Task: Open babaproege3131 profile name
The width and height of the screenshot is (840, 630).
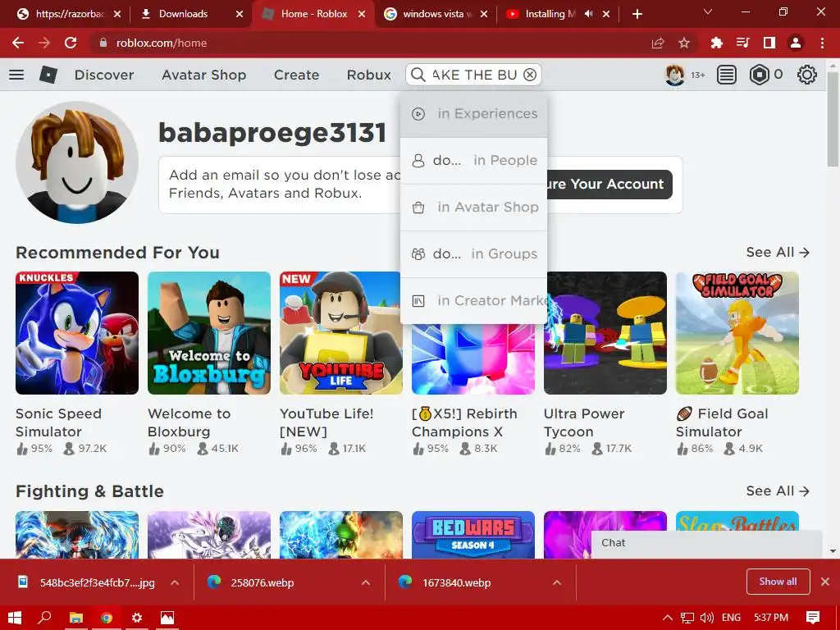Action: tap(272, 133)
